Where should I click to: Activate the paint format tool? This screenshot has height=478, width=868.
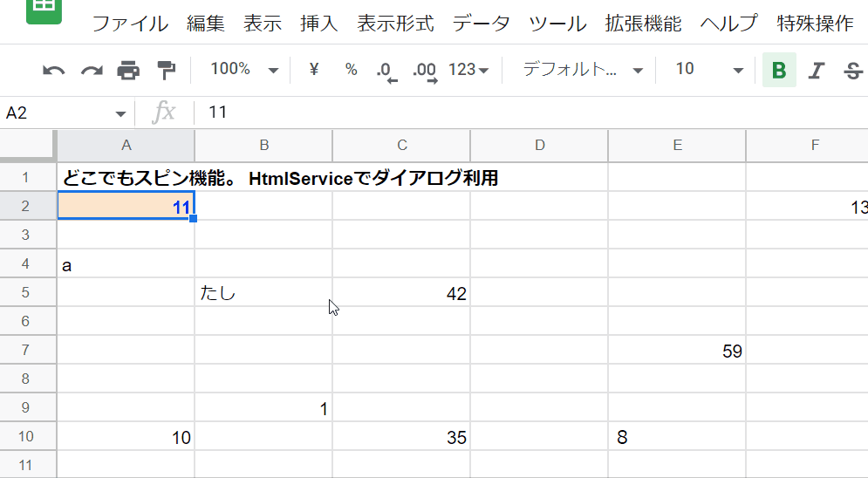(166, 71)
